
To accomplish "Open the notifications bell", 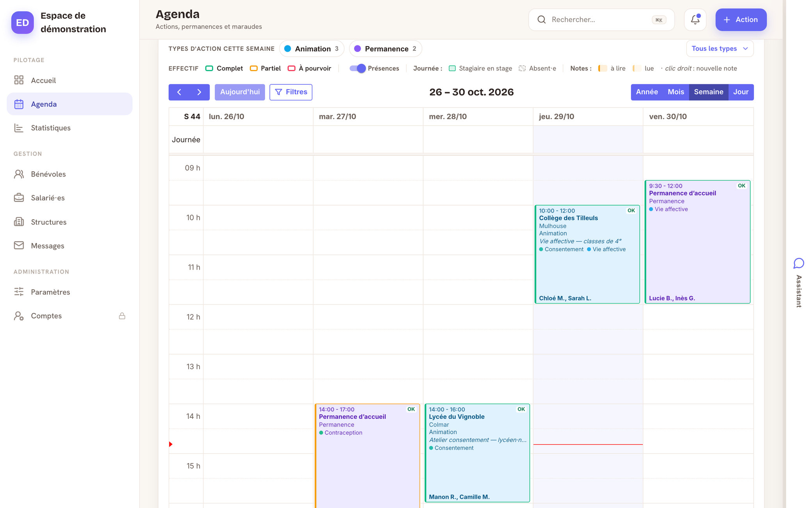I will coord(695,20).
